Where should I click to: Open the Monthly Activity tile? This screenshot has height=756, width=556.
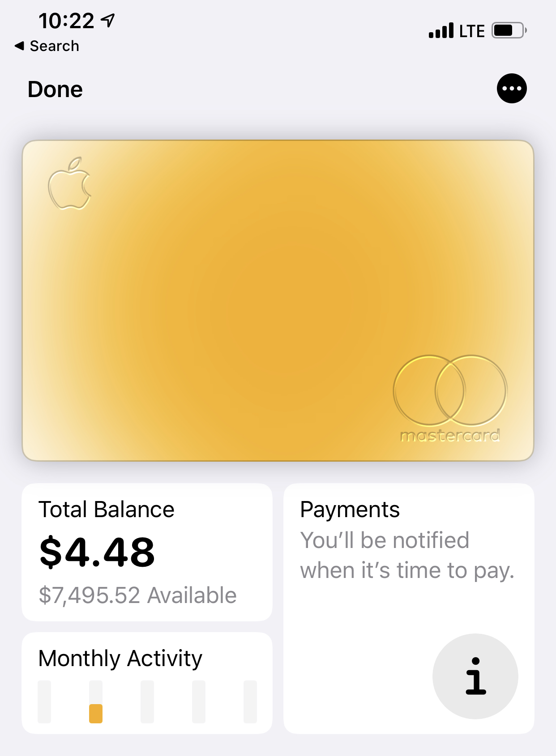(147, 683)
